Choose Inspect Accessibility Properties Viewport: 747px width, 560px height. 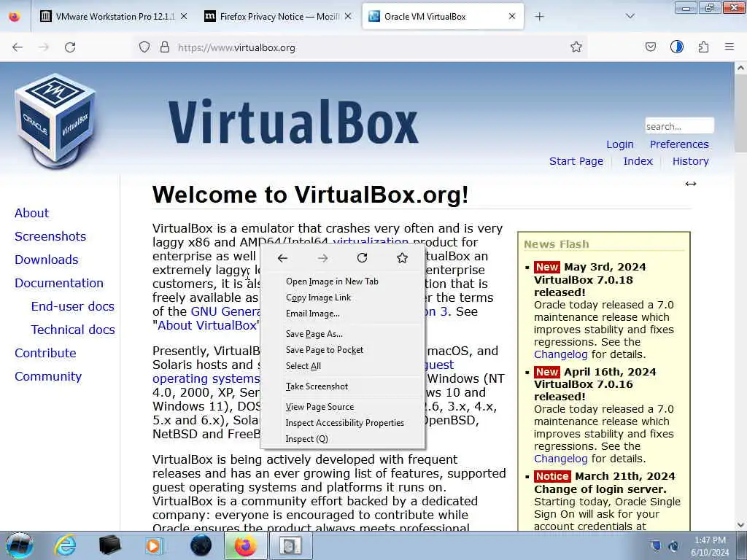point(344,423)
